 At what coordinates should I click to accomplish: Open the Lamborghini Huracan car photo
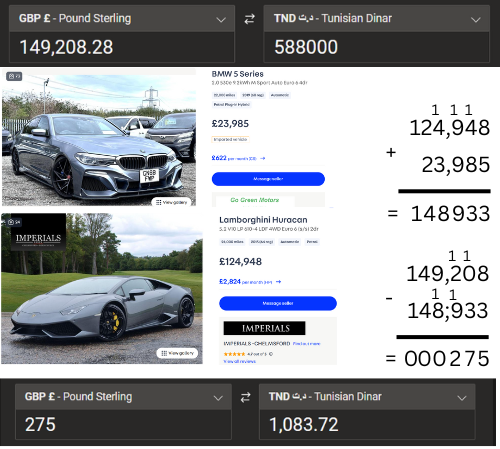click(102, 289)
